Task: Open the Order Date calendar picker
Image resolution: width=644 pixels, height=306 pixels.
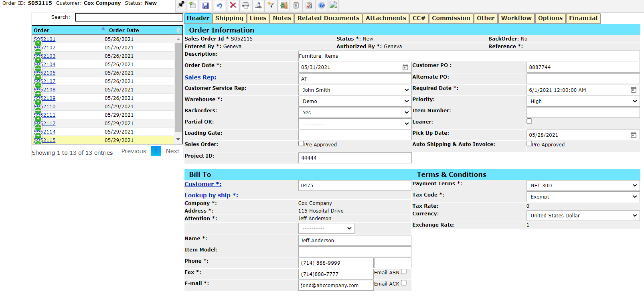Action: [405, 67]
